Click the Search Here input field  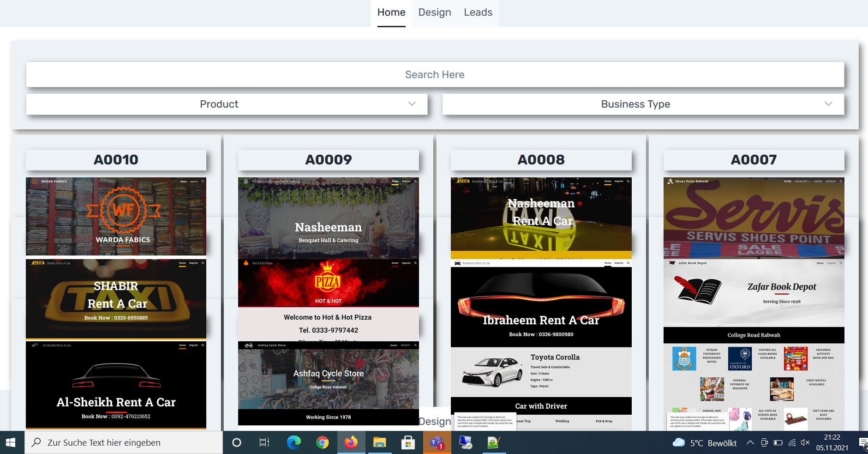(x=435, y=74)
